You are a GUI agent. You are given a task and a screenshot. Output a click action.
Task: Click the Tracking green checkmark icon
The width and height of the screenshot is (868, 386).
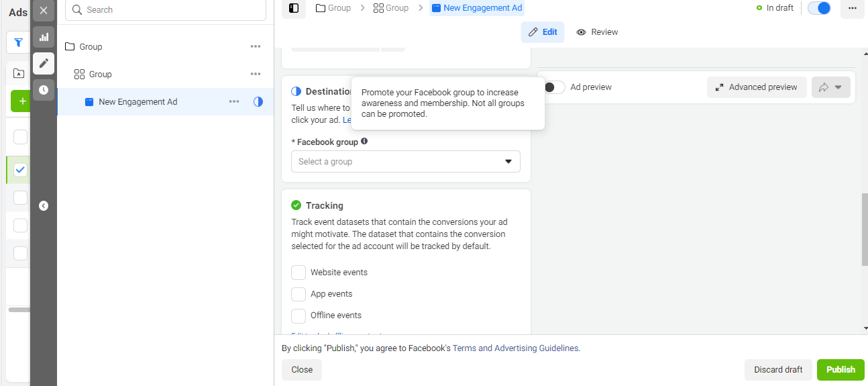pos(296,205)
